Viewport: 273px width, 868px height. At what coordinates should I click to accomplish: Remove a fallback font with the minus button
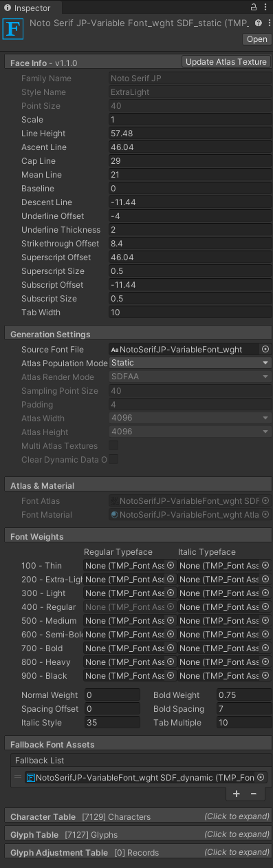pyautogui.click(x=254, y=794)
